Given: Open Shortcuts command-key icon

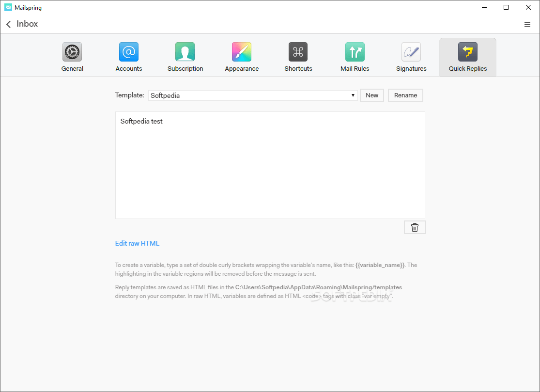Looking at the screenshot, I should tap(298, 52).
